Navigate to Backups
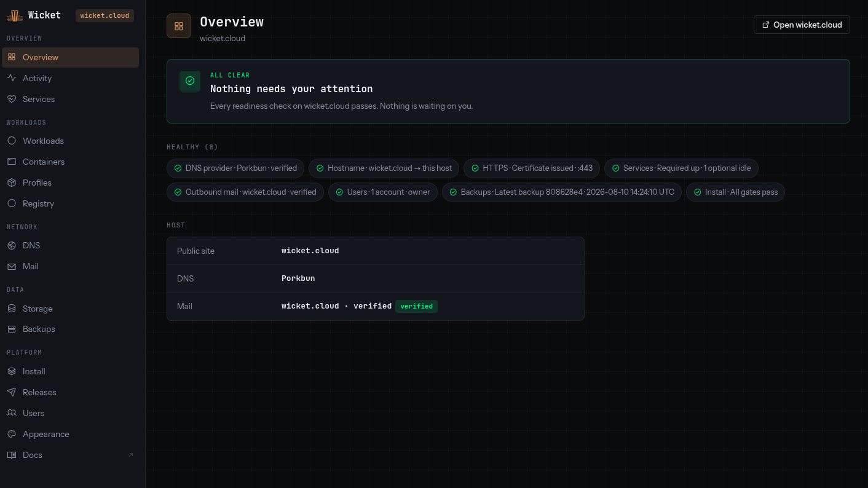 click(x=70, y=329)
